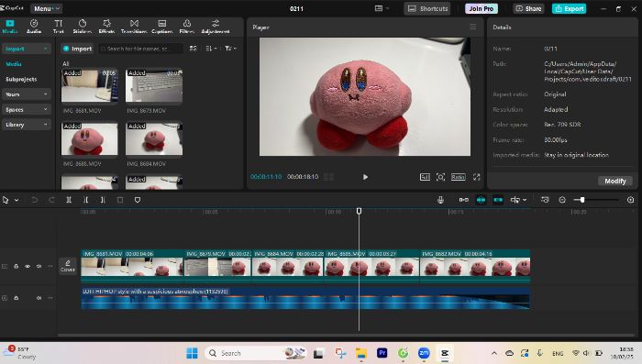This screenshot has width=642, height=364.
Task: Expand the Spaces section
Action: point(27,109)
